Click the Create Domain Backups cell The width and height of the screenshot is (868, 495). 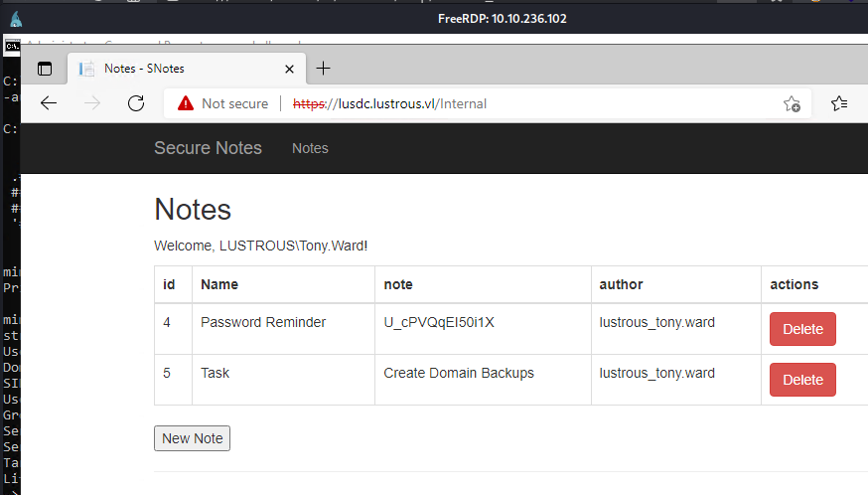point(459,373)
